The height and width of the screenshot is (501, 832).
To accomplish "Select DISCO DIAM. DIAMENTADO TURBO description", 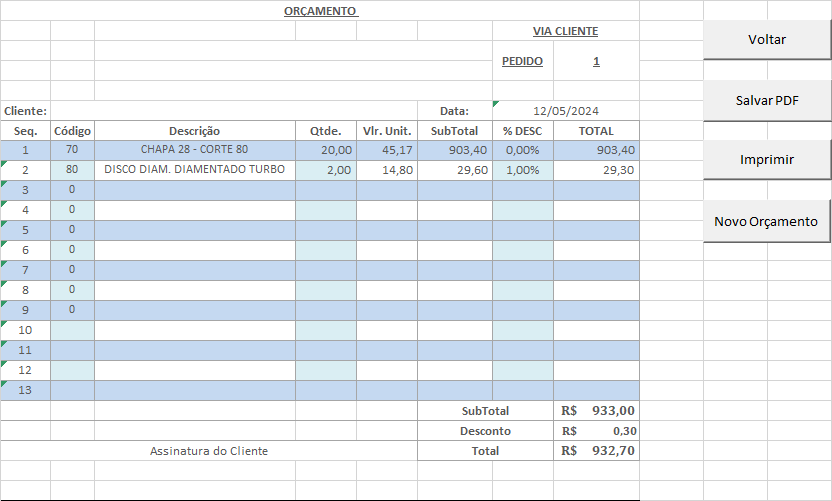I will [x=195, y=170].
